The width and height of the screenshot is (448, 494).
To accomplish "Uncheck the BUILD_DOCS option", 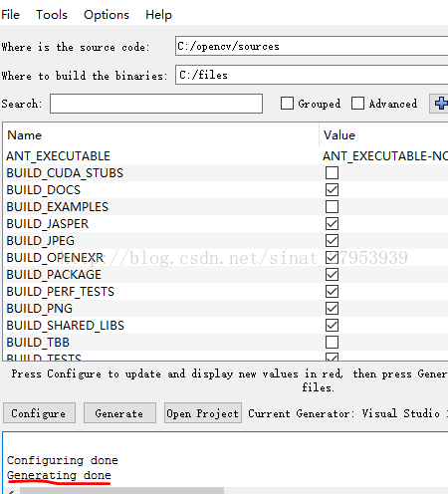I will 332,190.
